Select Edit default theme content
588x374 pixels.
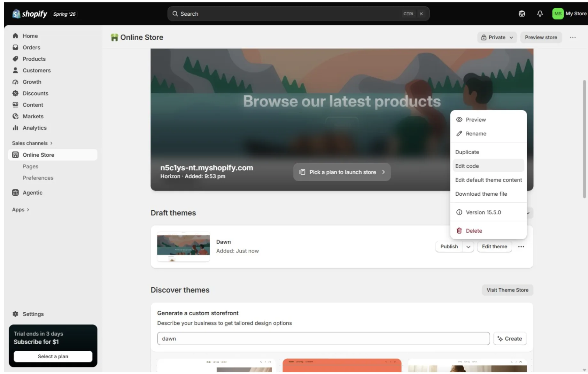click(x=488, y=180)
